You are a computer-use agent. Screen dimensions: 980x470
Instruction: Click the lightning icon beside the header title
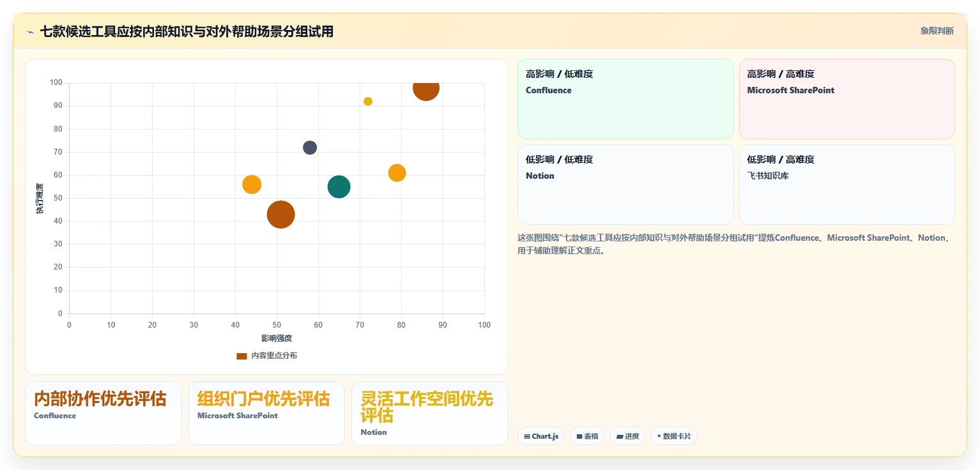30,32
